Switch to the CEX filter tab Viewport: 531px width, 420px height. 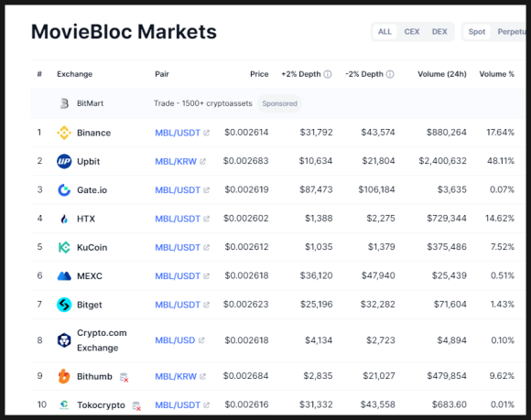[412, 32]
